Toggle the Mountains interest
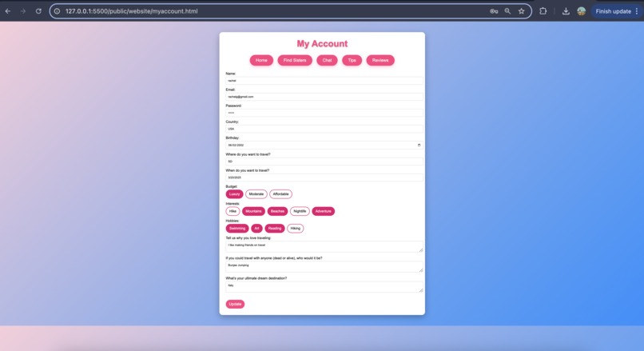The height and width of the screenshot is (351, 644). click(x=253, y=211)
